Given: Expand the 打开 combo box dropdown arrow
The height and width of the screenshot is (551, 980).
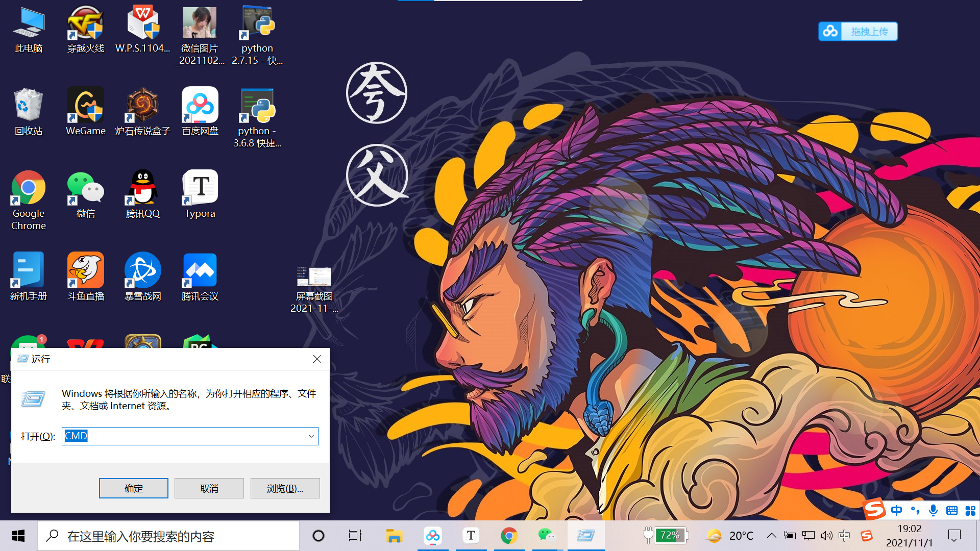Looking at the screenshot, I should (x=311, y=436).
